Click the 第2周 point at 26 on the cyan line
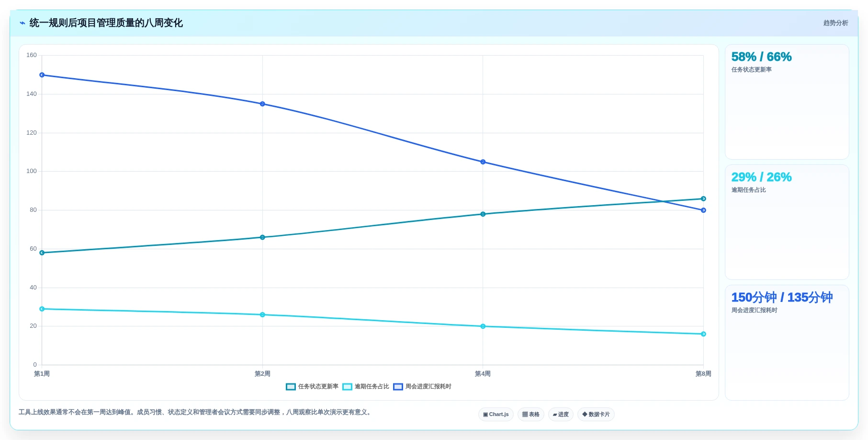 point(262,315)
